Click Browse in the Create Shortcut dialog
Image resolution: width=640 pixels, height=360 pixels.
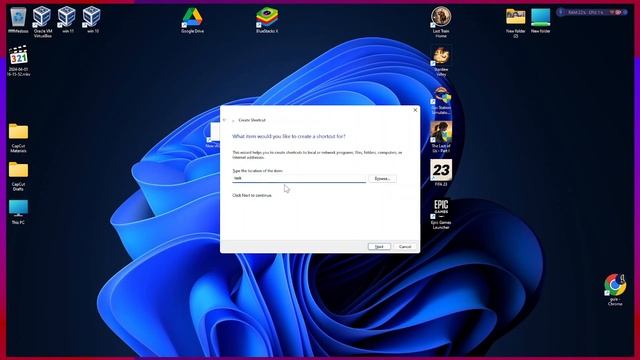(x=382, y=179)
